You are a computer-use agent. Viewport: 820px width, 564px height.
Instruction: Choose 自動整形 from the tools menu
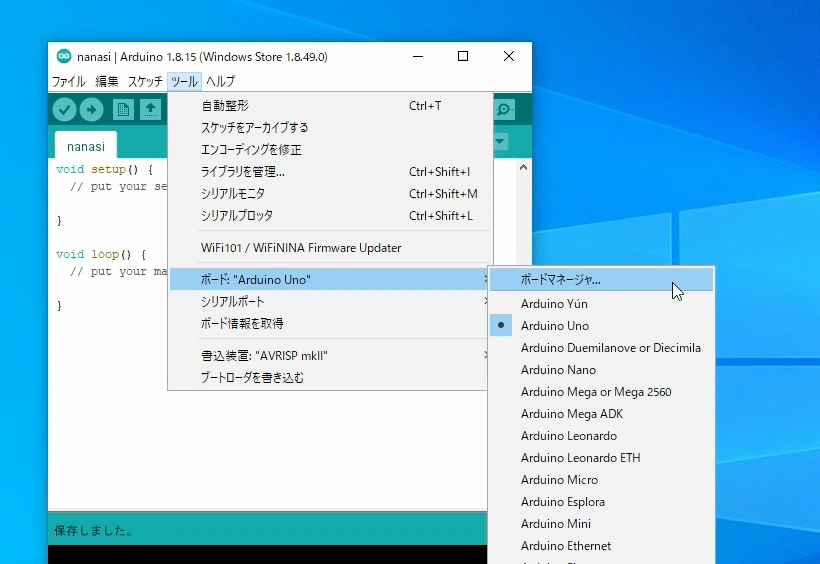click(x=331, y=106)
